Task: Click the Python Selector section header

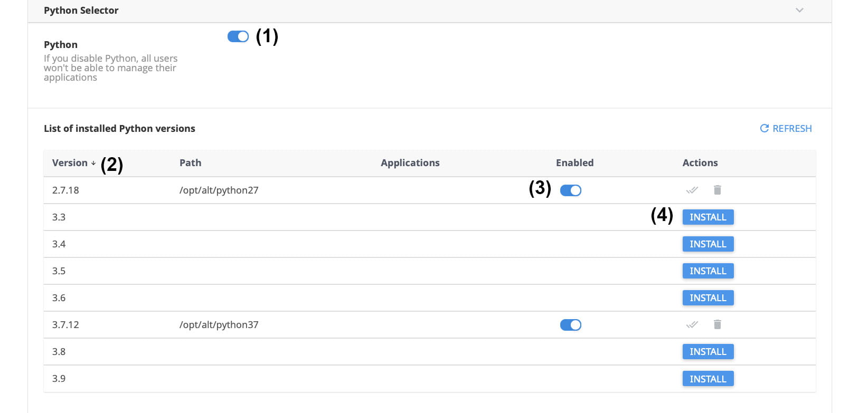Action: [x=81, y=11]
